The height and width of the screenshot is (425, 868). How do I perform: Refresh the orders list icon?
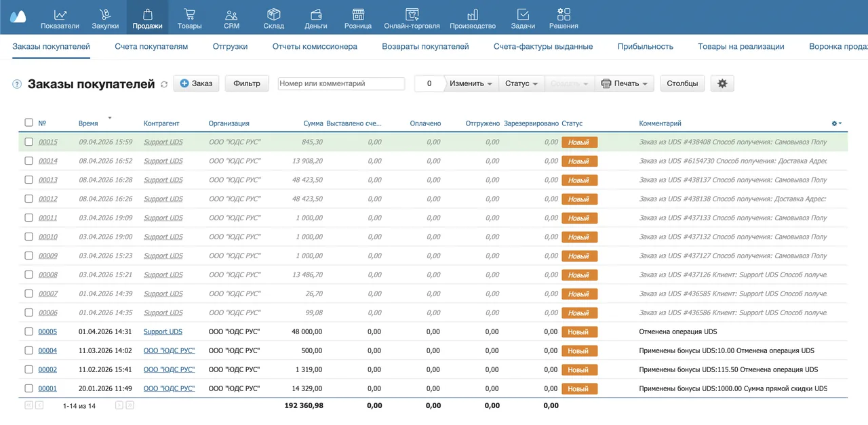(164, 84)
